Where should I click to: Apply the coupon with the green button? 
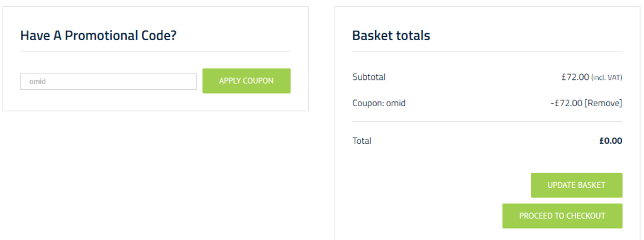(247, 81)
